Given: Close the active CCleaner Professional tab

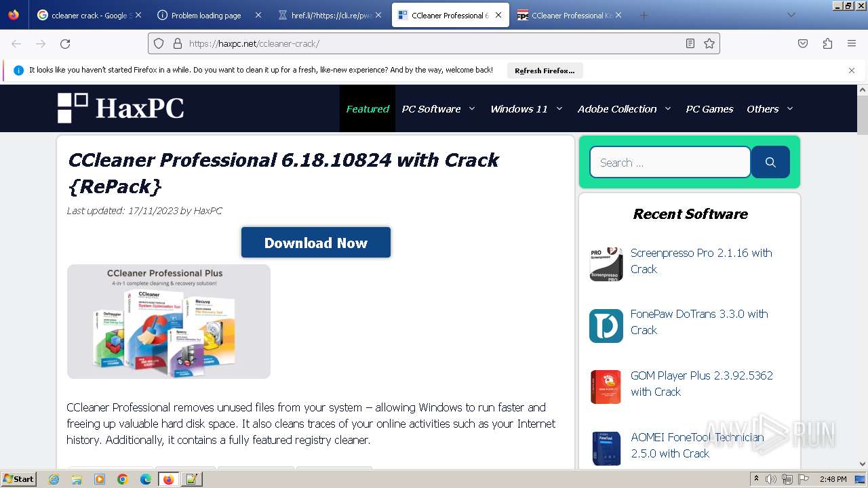Looking at the screenshot, I should (498, 15).
